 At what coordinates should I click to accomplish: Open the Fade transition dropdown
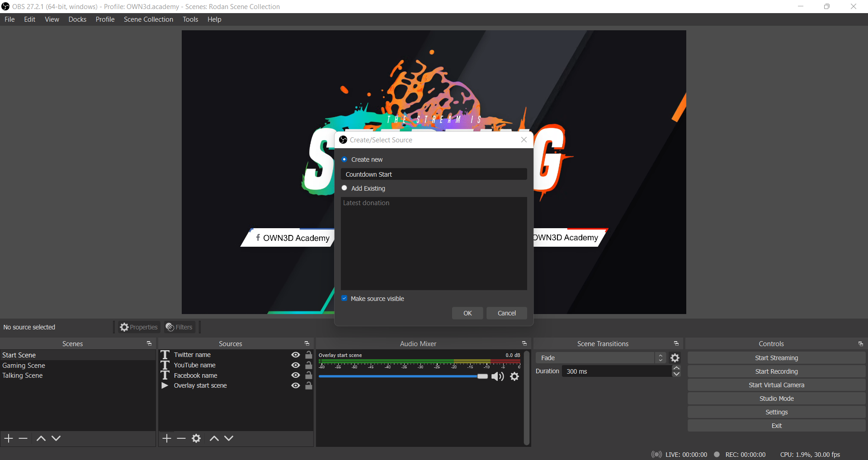(x=600, y=358)
